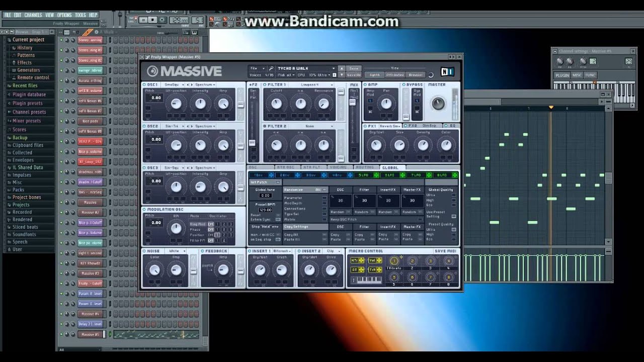Click the AT macro drag handle
This screenshot has height=362, width=644.
click(361, 269)
